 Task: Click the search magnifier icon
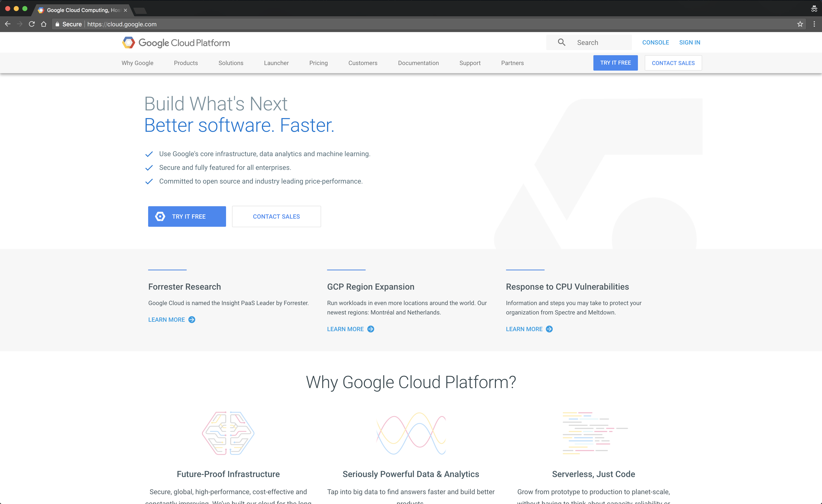click(x=562, y=42)
